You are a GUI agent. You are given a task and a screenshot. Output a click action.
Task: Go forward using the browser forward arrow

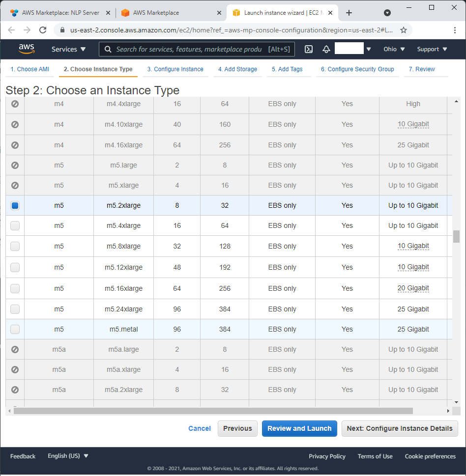pyautogui.click(x=27, y=30)
